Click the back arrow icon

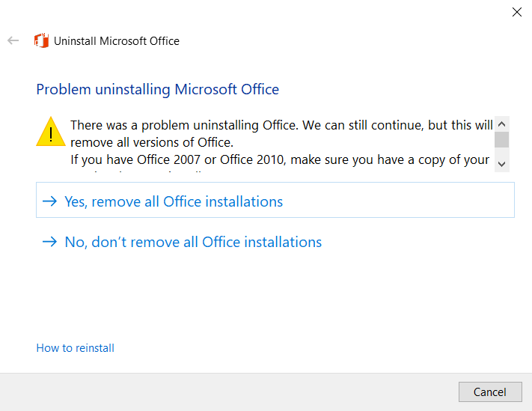tap(13, 40)
